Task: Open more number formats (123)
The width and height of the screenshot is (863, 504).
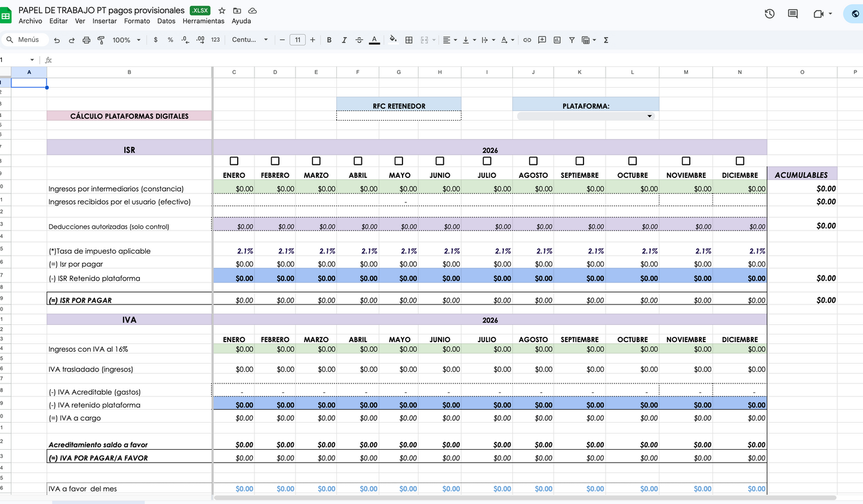Action: point(216,40)
